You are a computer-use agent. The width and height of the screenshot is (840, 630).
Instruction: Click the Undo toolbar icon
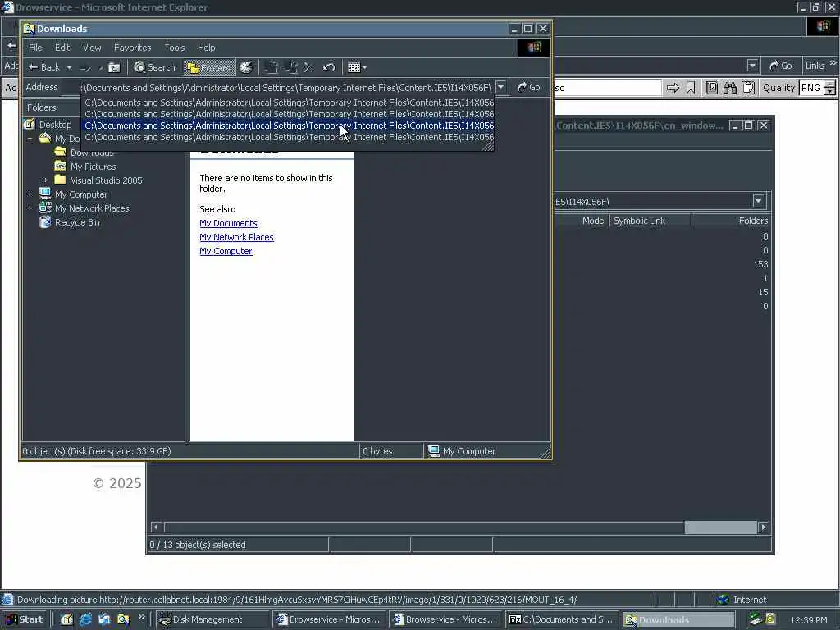(x=329, y=67)
